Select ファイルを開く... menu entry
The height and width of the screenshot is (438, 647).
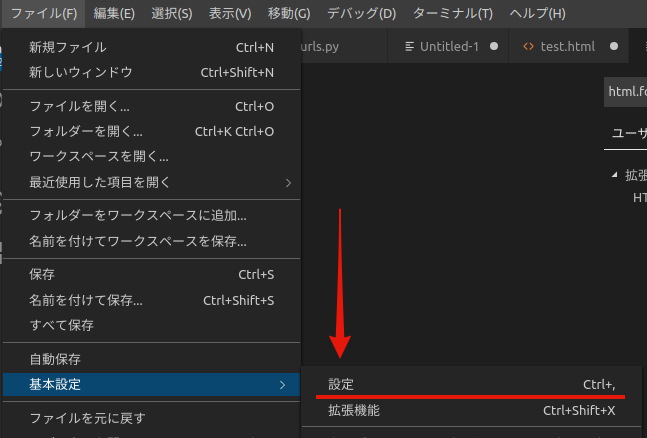pyautogui.click(x=151, y=107)
